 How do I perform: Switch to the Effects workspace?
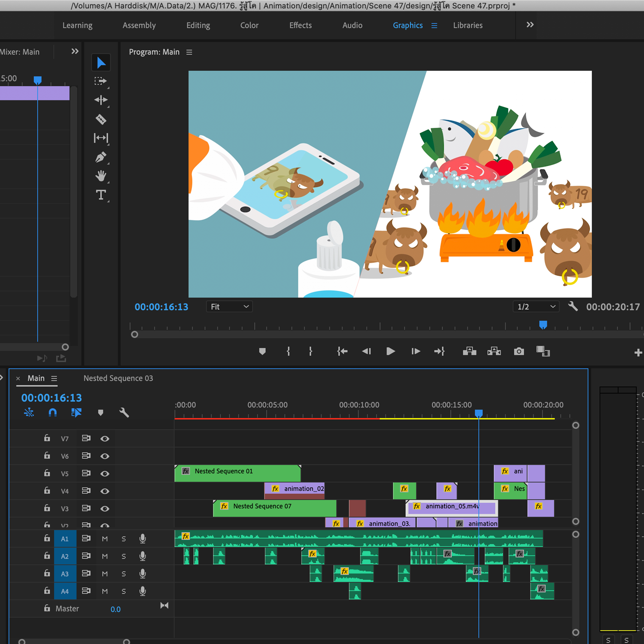pos(301,25)
